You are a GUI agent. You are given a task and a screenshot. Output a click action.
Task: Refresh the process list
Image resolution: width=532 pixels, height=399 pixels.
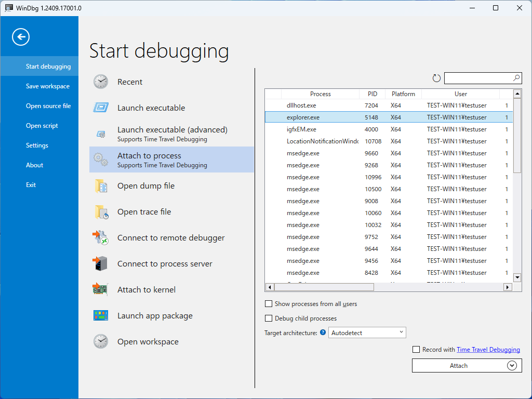coord(436,78)
